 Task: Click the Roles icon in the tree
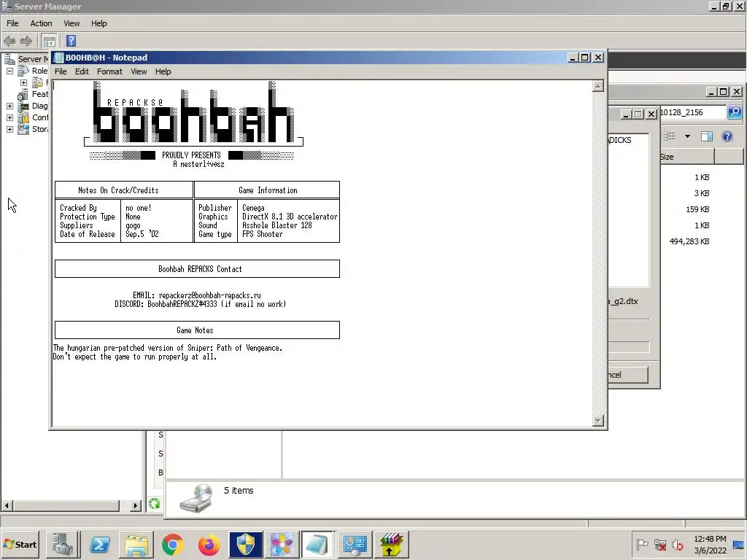(x=23, y=71)
